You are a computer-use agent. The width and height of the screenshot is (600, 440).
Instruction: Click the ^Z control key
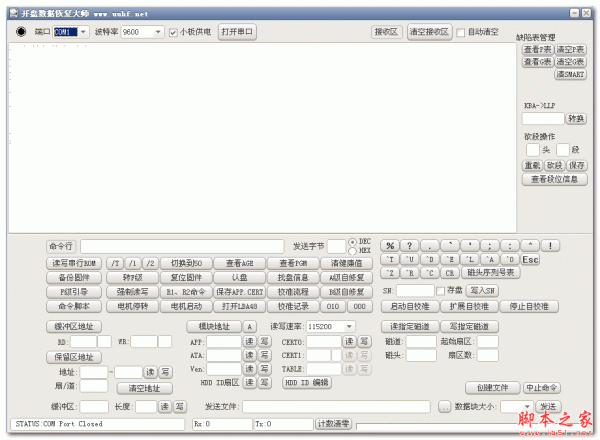[390, 273]
